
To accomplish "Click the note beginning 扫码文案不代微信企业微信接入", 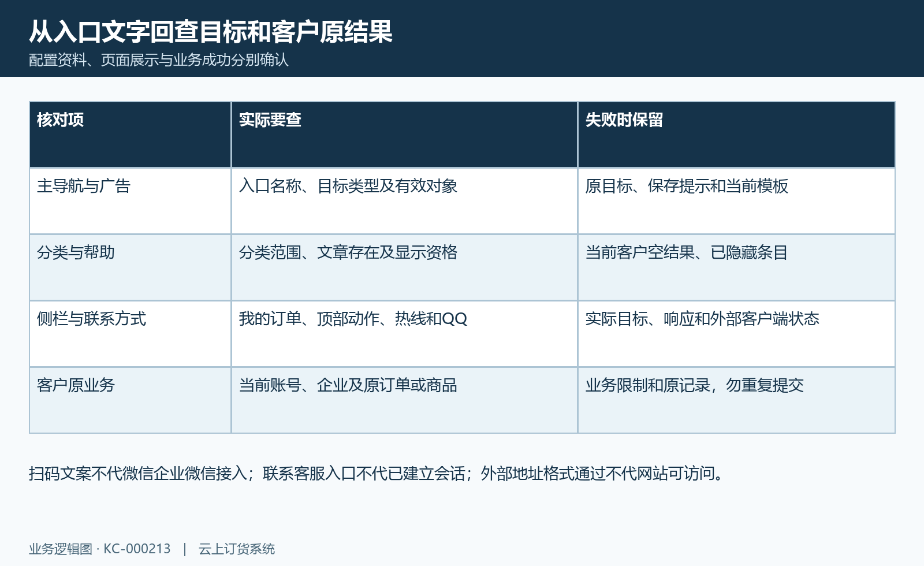I will coord(377,474).
